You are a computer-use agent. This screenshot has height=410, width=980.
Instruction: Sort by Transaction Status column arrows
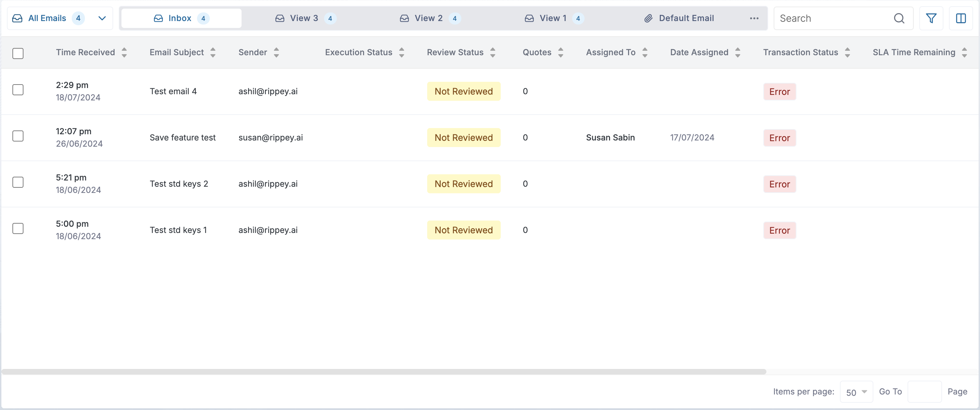click(x=847, y=52)
